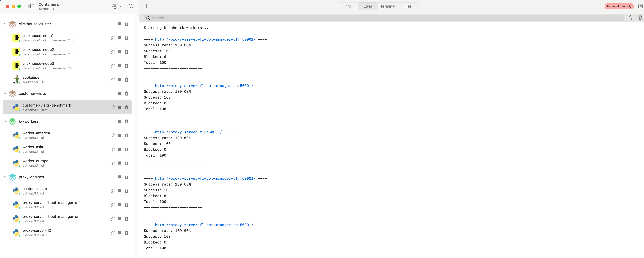Toggle the sidebar panel icon

[x=31, y=6]
